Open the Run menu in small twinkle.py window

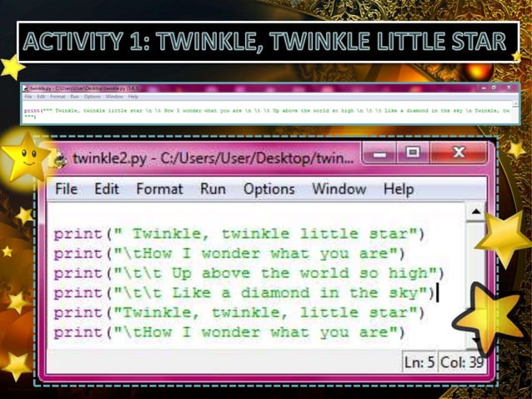(x=75, y=97)
